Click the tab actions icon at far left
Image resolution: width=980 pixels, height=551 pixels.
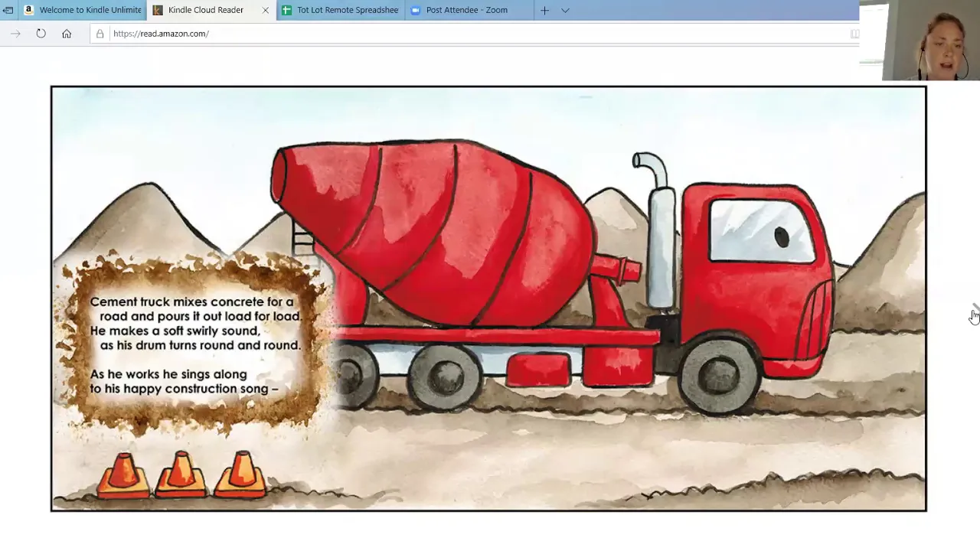point(8,10)
